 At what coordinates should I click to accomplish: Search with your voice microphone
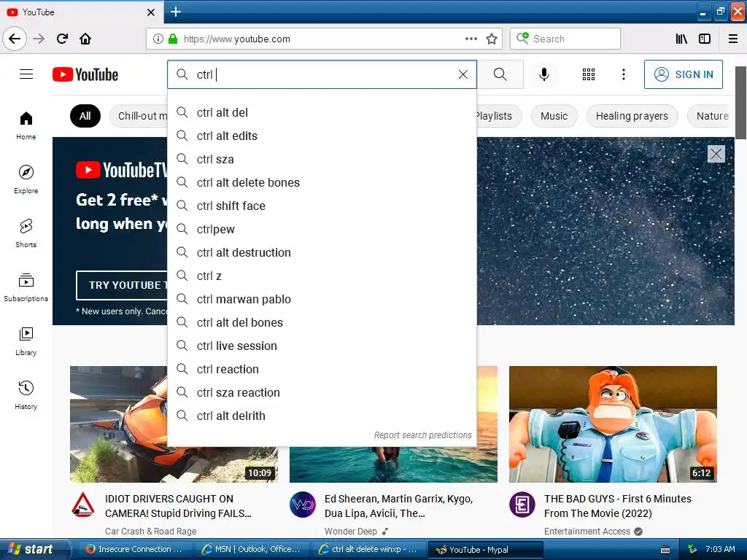click(x=544, y=74)
